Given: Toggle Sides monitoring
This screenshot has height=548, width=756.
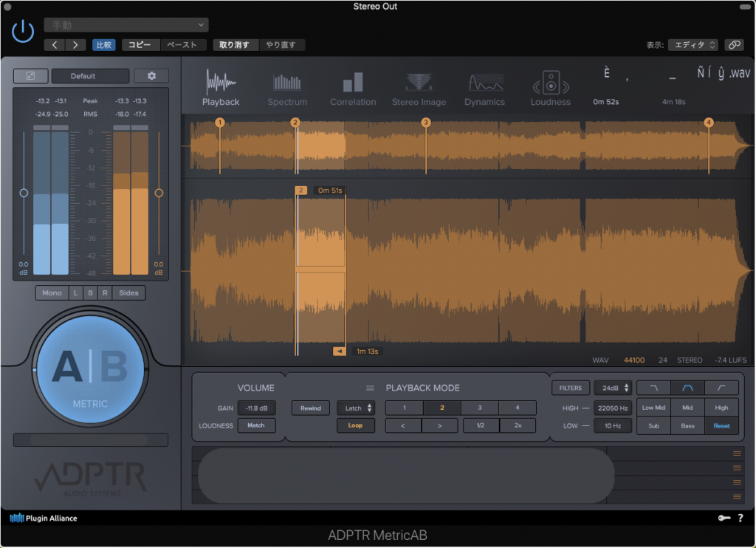Looking at the screenshot, I should tap(128, 292).
